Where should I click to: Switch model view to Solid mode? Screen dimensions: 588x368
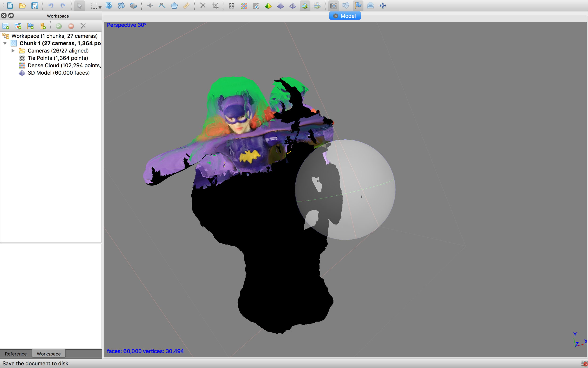coord(281,6)
